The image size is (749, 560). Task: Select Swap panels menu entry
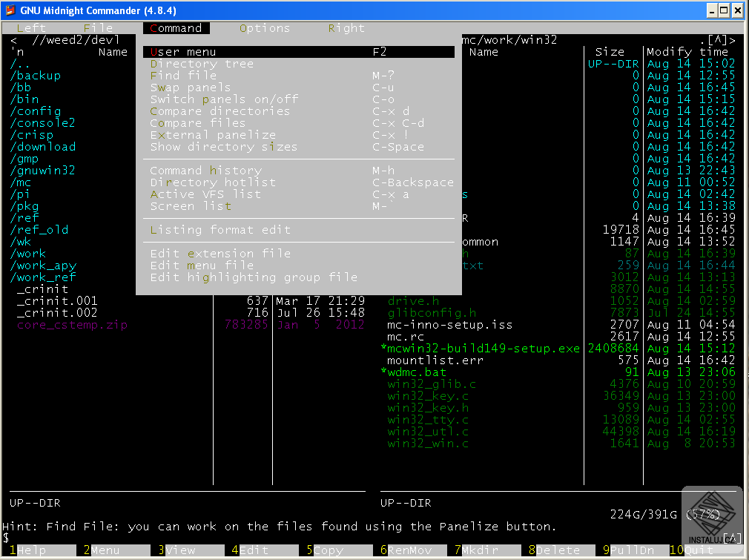tap(191, 88)
